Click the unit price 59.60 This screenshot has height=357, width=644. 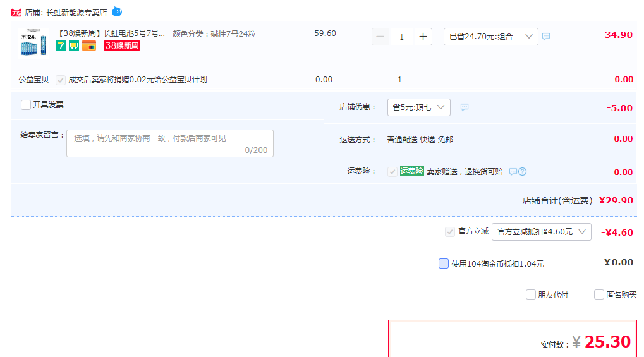pyautogui.click(x=325, y=33)
